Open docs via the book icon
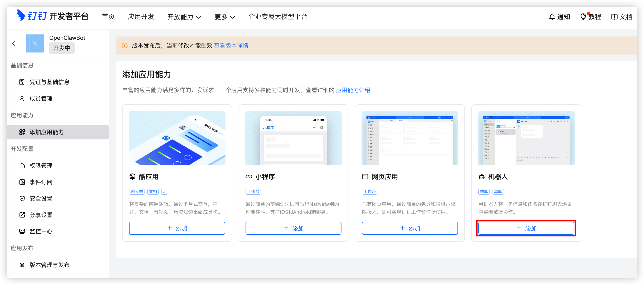 (x=614, y=17)
